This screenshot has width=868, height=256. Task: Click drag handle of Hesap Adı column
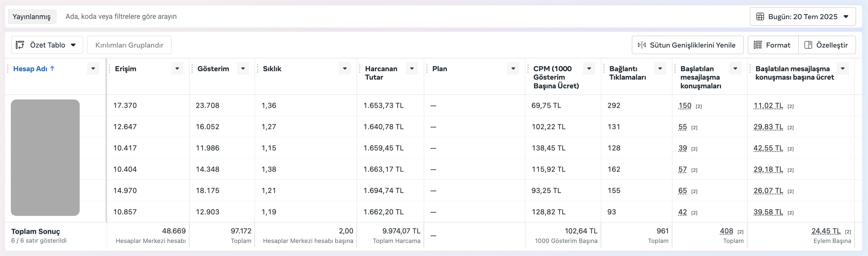coord(8,68)
